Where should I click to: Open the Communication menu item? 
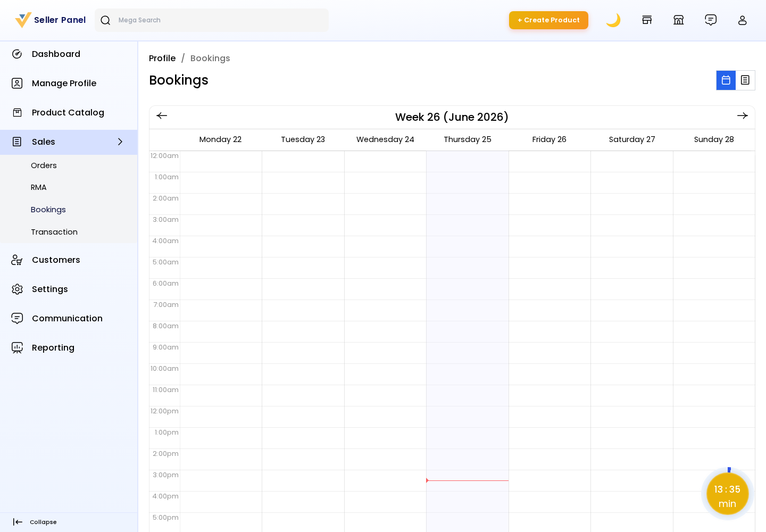pos(69,319)
